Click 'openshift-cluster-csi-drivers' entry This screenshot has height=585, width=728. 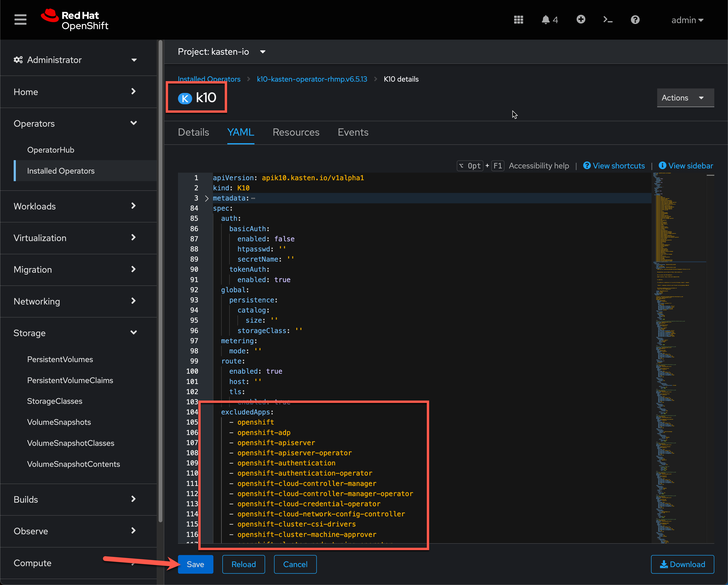[x=296, y=524]
